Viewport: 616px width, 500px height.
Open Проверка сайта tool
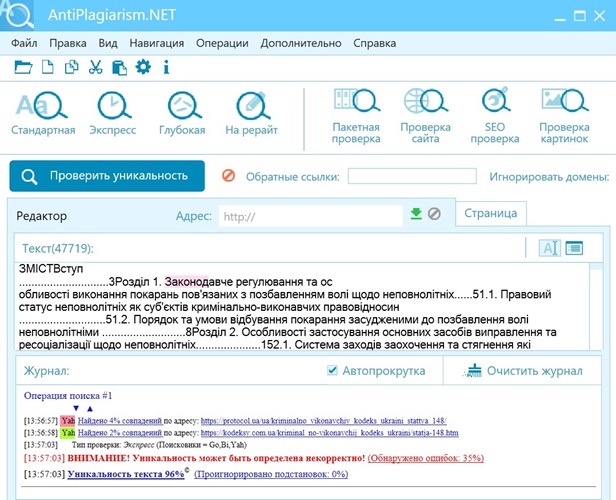coord(425,116)
